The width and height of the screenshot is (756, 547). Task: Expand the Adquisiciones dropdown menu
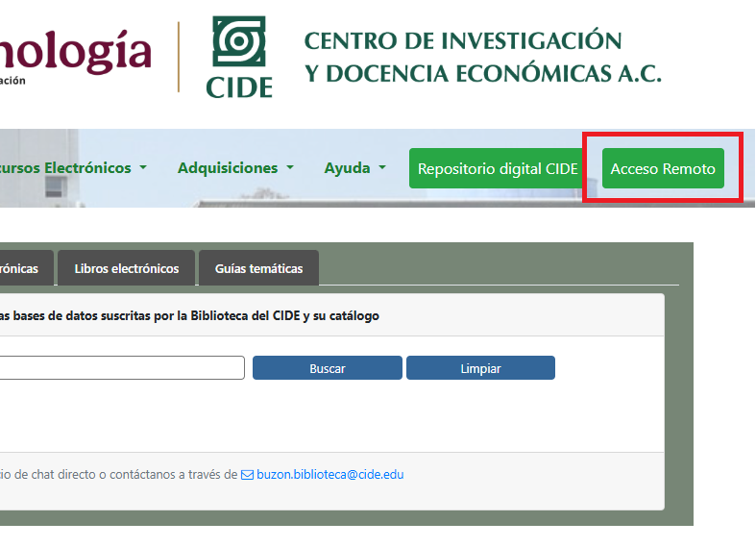[x=235, y=168]
